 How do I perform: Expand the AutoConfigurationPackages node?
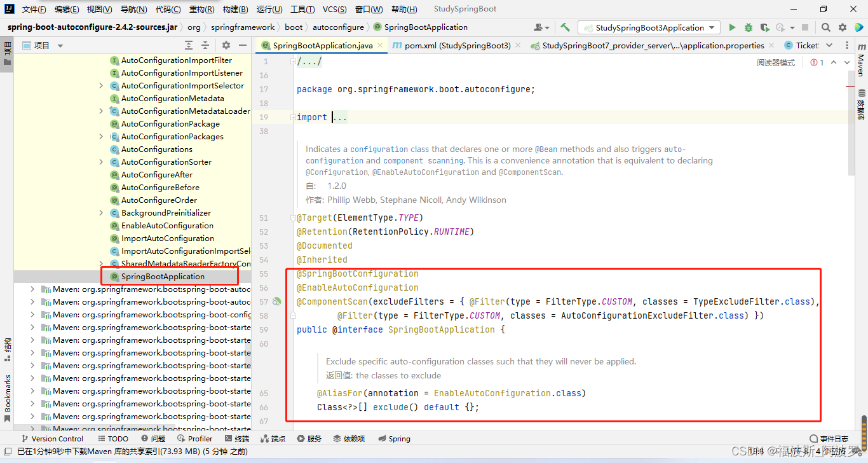tap(101, 136)
